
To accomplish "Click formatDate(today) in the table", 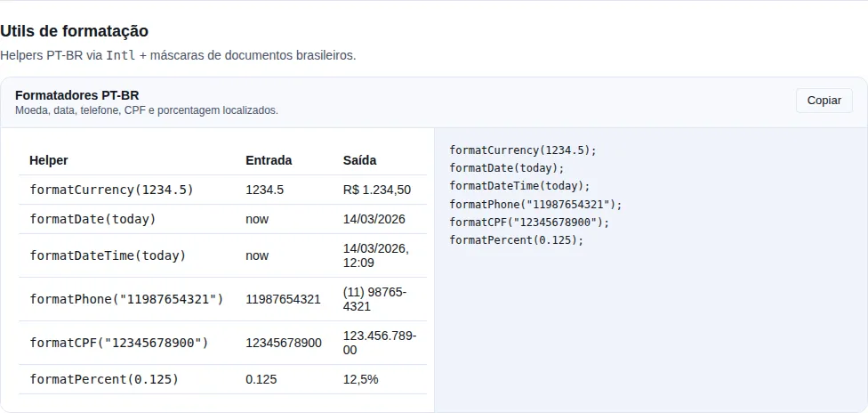I will [93, 219].
